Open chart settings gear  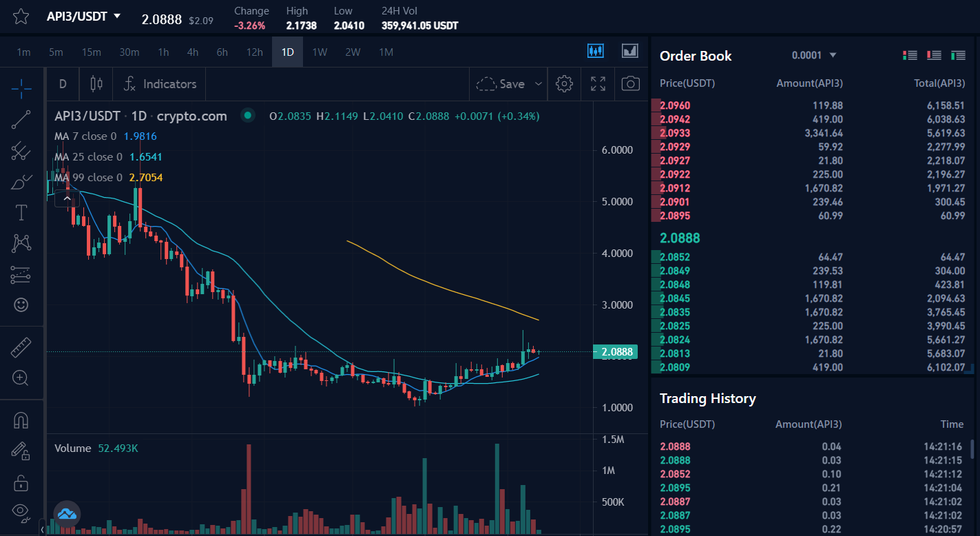(564, 84)
